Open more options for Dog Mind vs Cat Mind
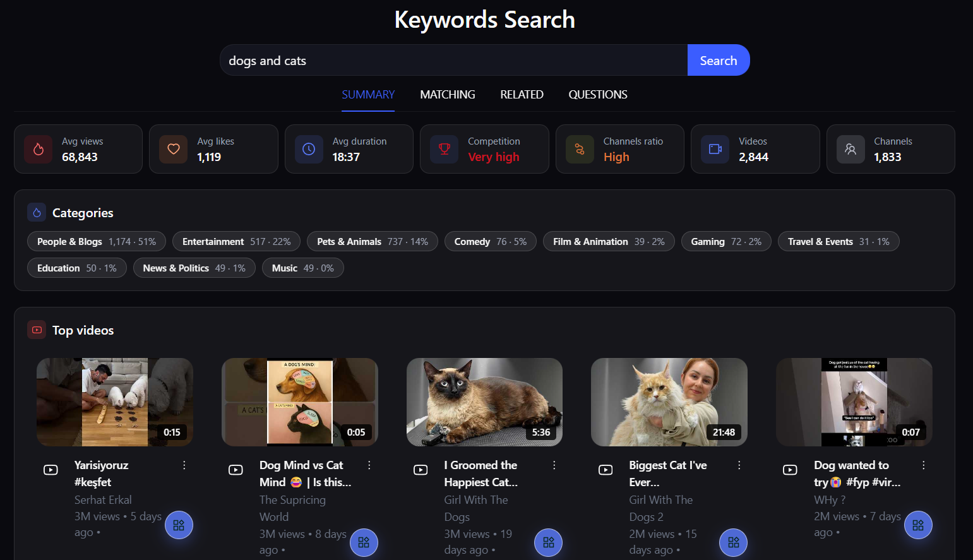The width and height of the screenshot is (973, 560). 369,465
